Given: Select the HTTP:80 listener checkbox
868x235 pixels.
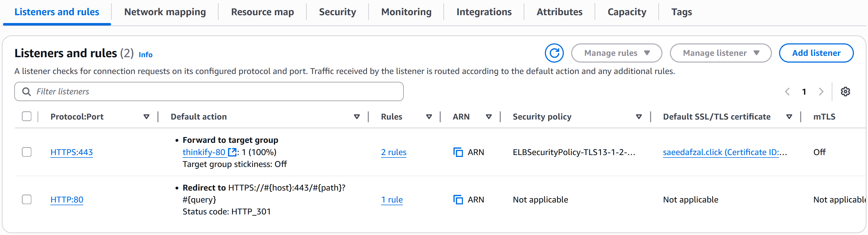Looking at the screenshot, I should [26, 199].
